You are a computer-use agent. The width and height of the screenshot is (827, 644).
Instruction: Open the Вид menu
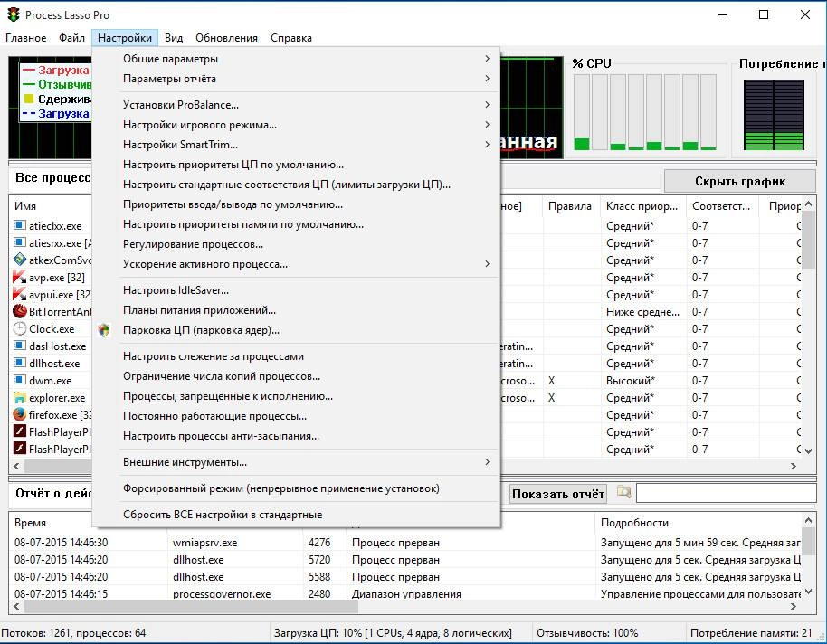[174, 38]
